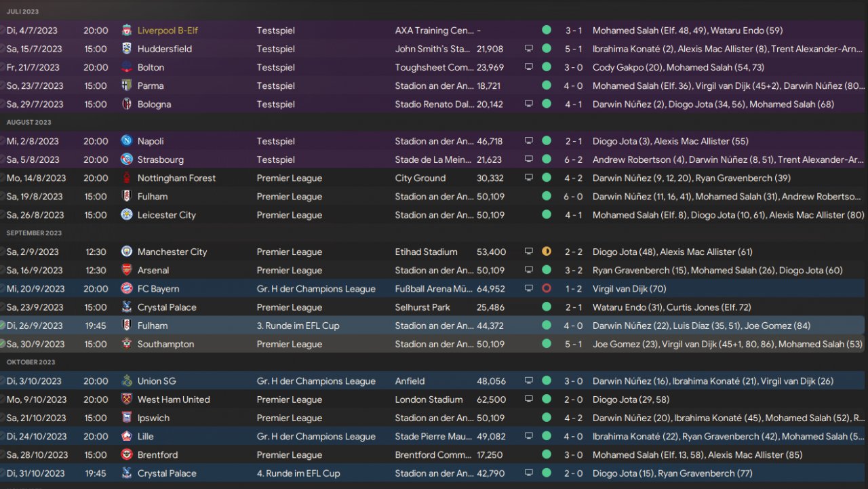Click "4. Runde im EFL Cup" competition
868x489 pixels.
point(298,473)
